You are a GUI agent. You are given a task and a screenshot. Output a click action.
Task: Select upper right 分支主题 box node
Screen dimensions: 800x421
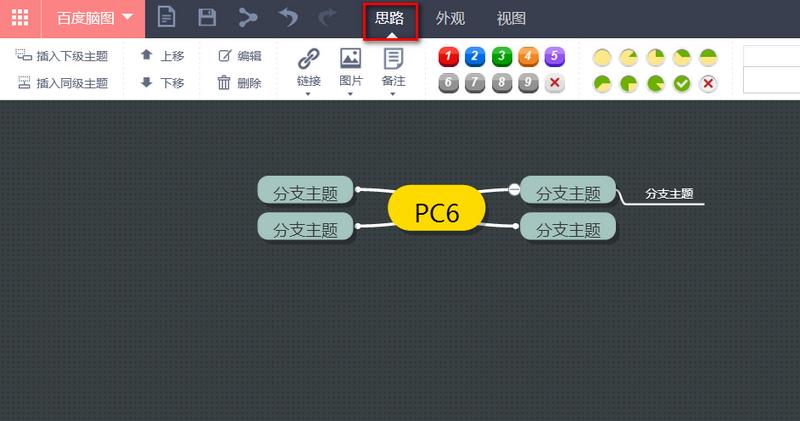568,190
